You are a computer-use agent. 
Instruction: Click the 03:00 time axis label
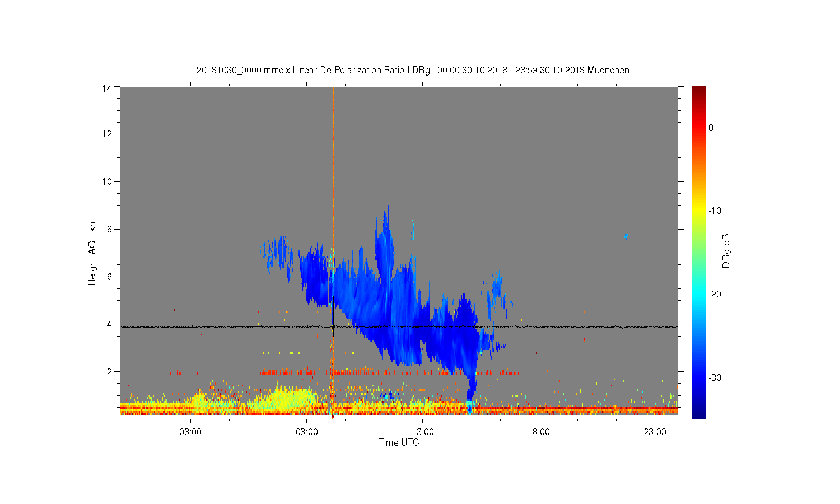click(x=190, y=432)
